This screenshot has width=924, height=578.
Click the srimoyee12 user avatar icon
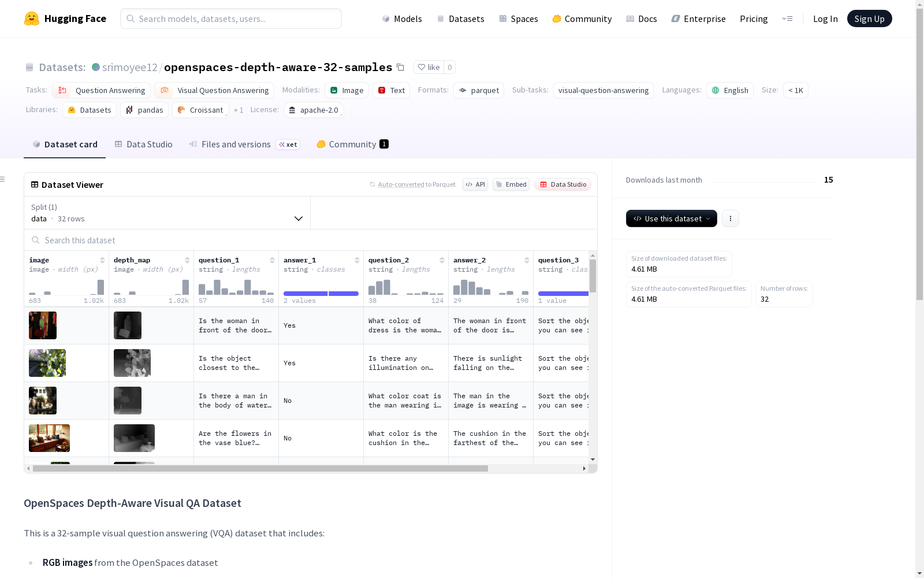[x=96, y=67]
